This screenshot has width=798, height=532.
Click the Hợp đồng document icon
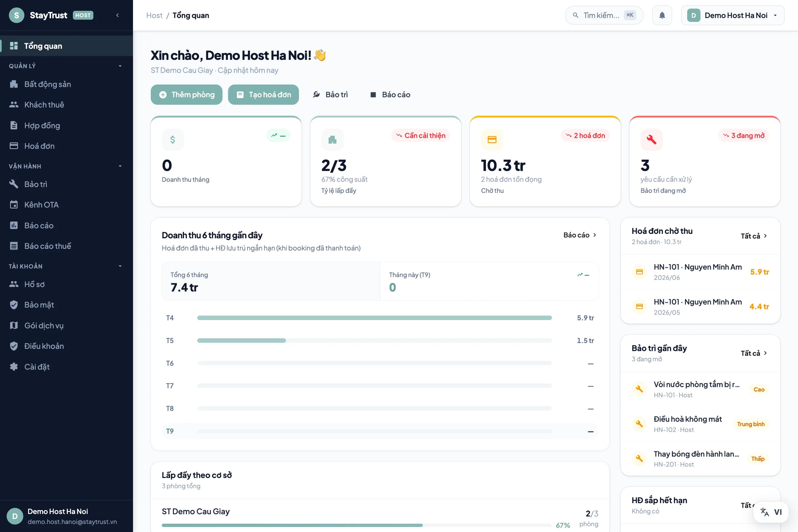point(14,125)
